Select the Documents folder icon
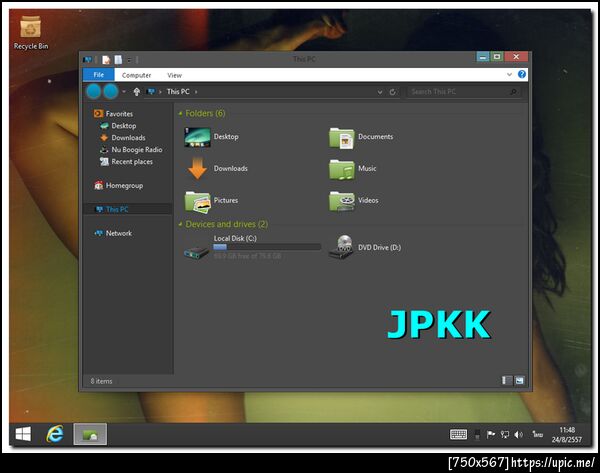Image resolution: width=600 pixels, height=473 pixels. tap(341, 138)
